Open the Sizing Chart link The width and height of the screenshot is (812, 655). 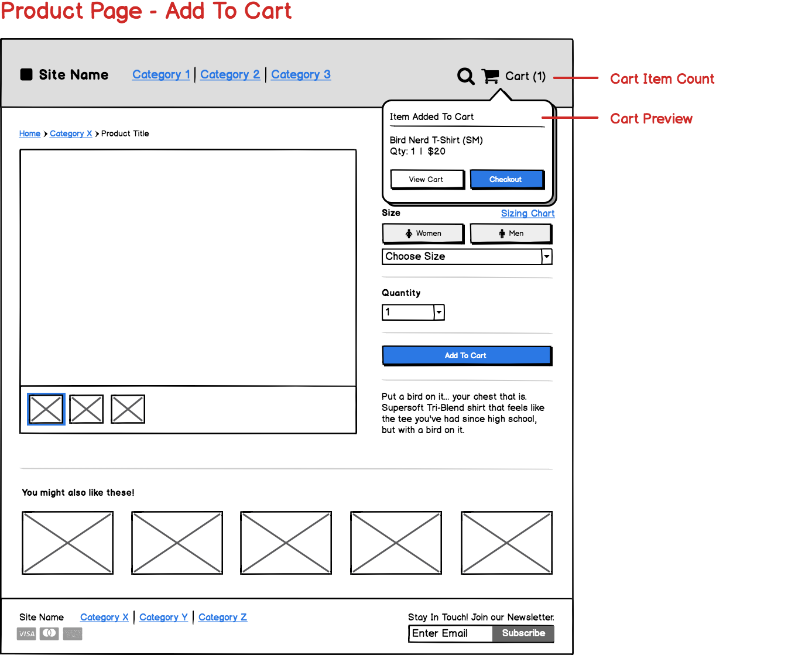click(527, 213)
